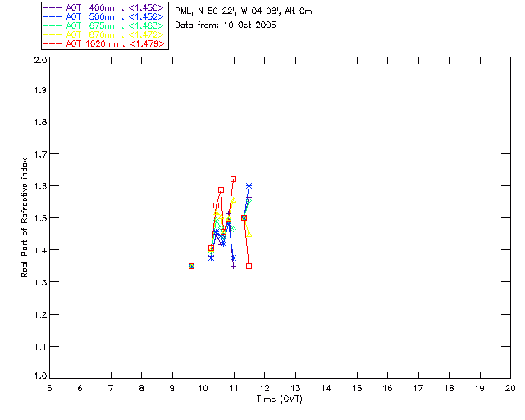
Task: Click the 14 label on time axis
Action: [326, 388]
